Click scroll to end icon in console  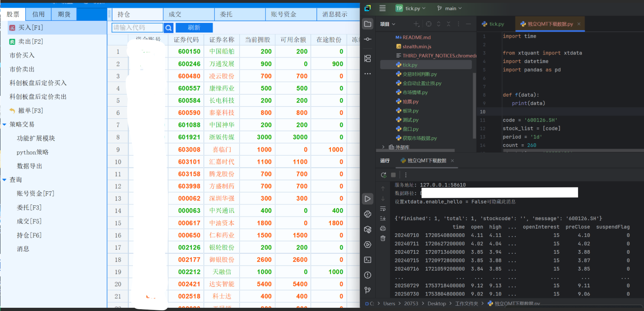(x=383, y=218)
